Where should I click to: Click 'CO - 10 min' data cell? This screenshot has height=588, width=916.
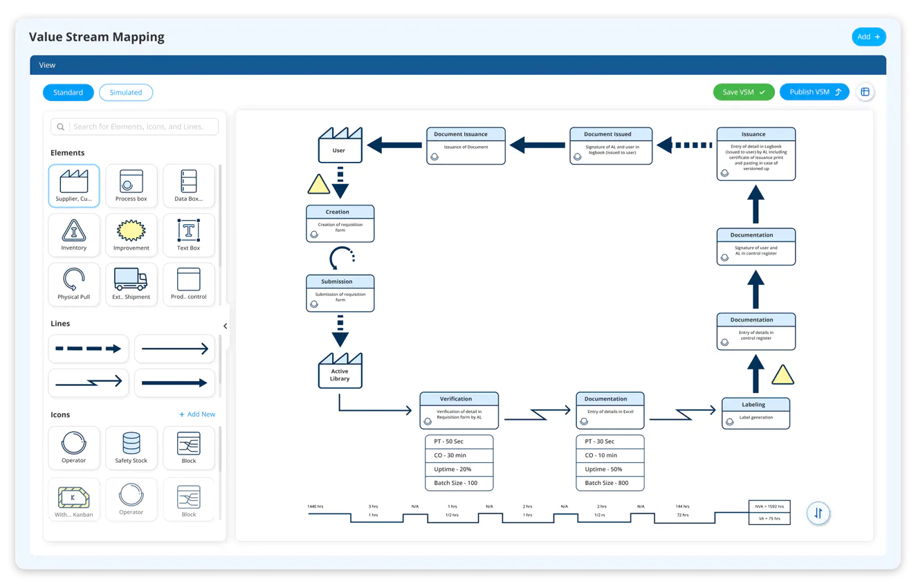610,455
